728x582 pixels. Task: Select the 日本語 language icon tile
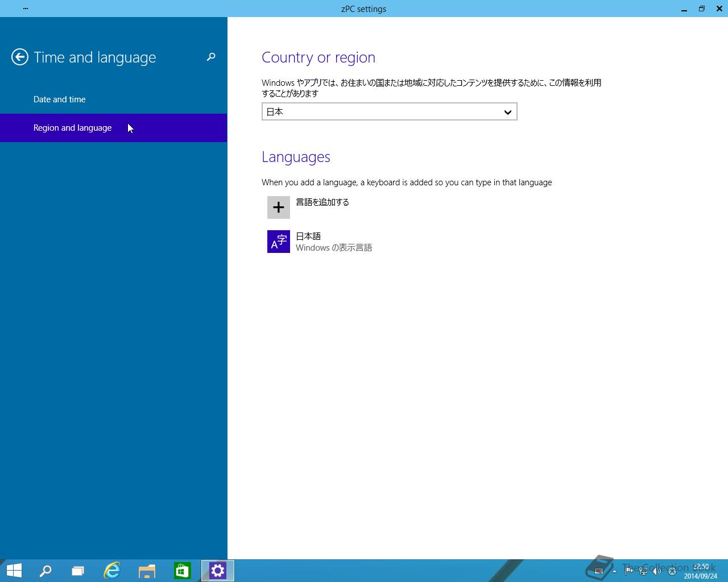(x=279, y=242)
